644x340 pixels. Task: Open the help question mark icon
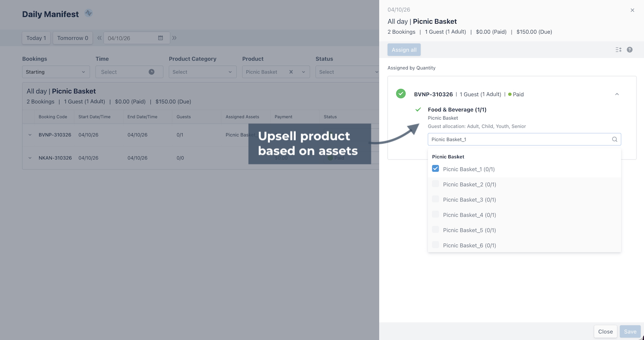(630, 49)
